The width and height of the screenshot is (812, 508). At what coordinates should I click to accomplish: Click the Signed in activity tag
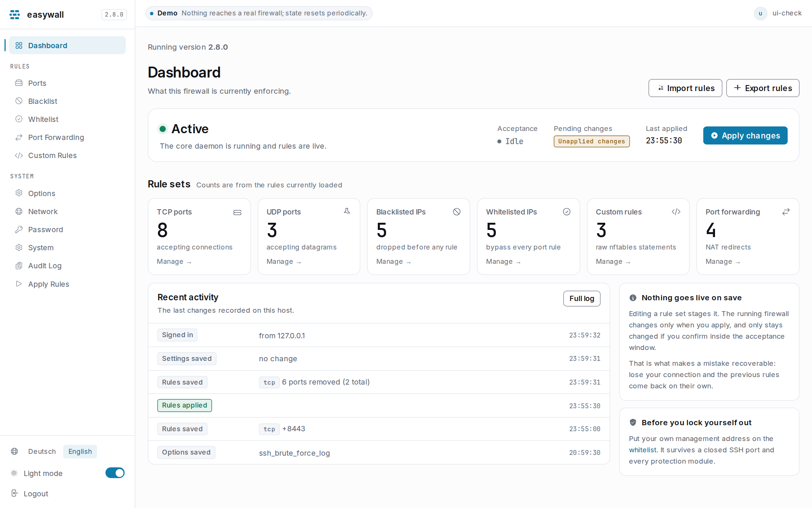(177, 335)
